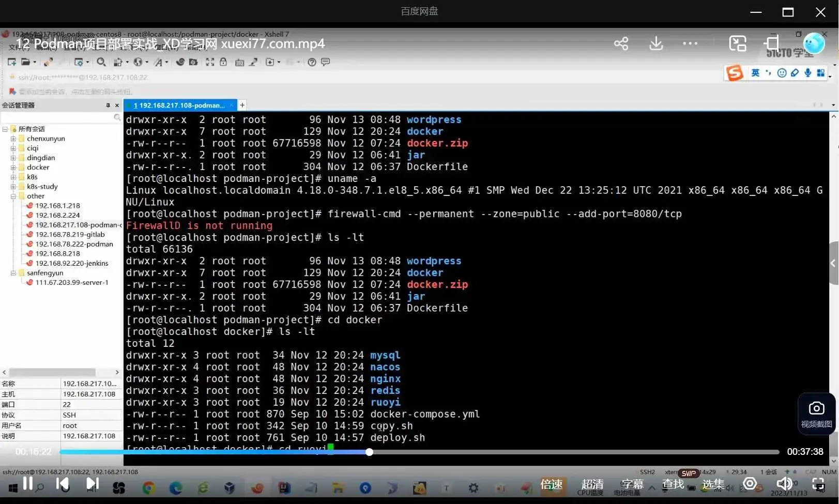Open the three-dots more options menu
The width and height of the screenshot is (839, 504).
(x=690, y=44)
